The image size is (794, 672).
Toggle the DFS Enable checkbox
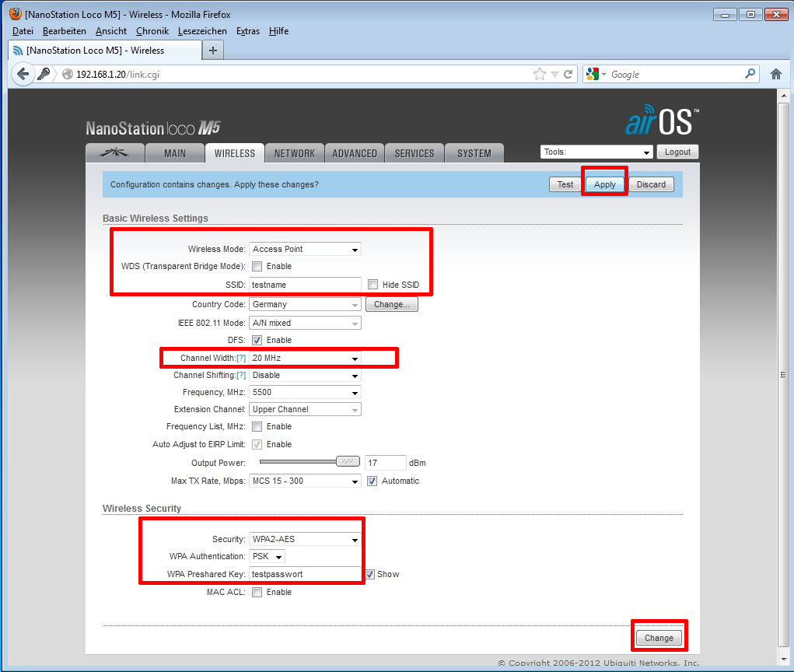click(x=257, y=341)
